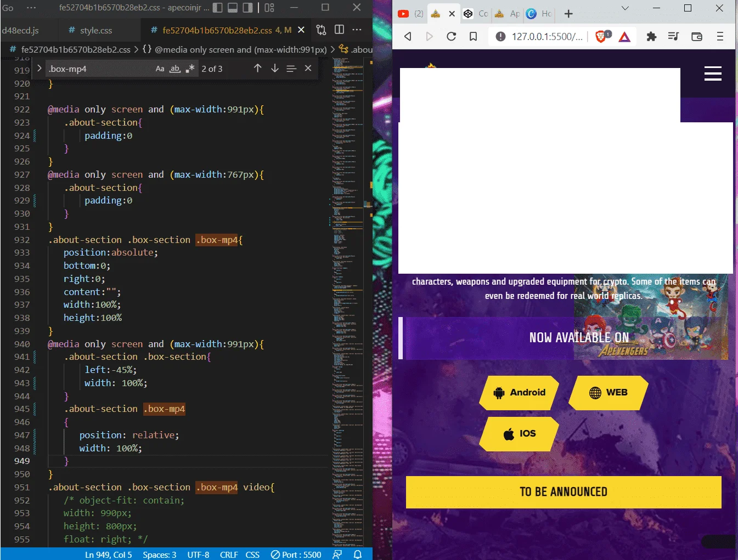Expand the Replace field in the find widget

point(40,69)
